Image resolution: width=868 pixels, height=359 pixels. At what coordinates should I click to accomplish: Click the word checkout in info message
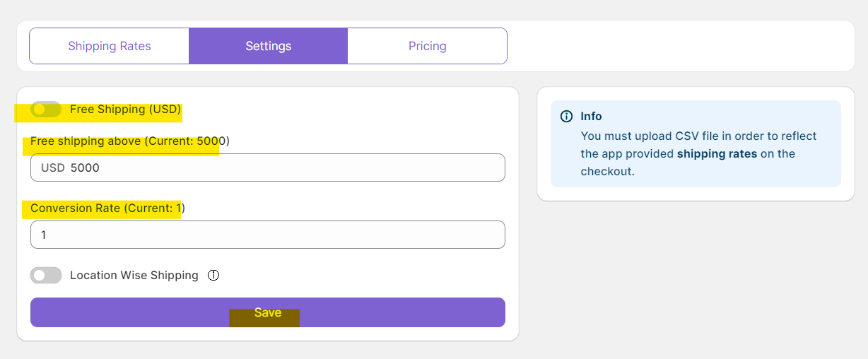(x=607, y=171)
